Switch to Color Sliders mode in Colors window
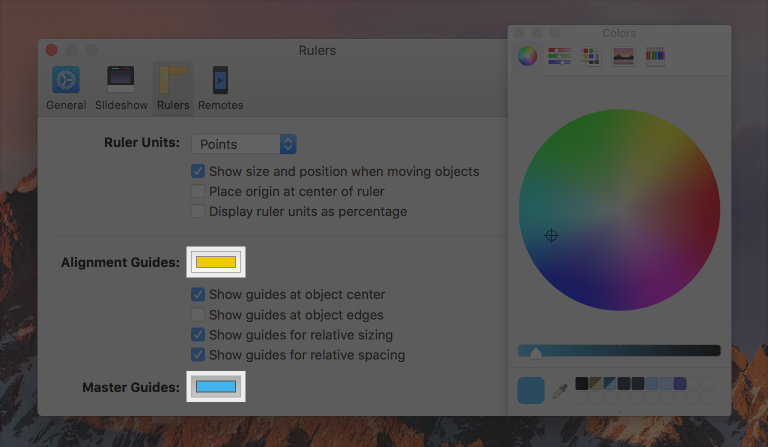 (x=559, y=56)
